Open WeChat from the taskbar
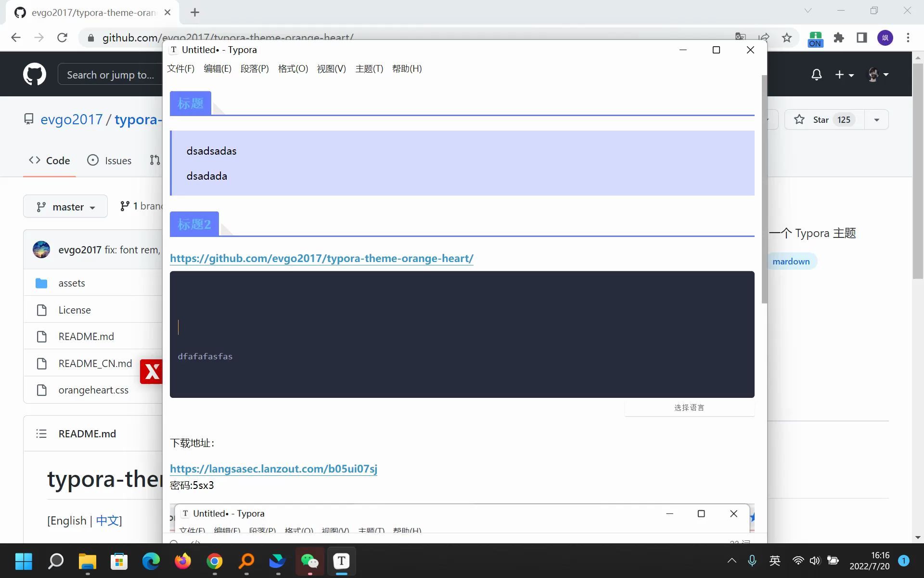 click(310, 561)
